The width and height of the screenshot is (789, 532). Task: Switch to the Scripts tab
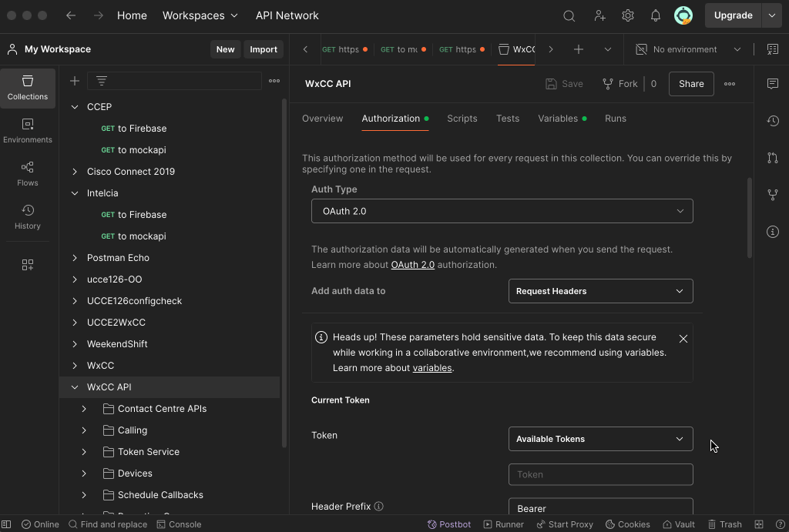(x=462, y=119)
